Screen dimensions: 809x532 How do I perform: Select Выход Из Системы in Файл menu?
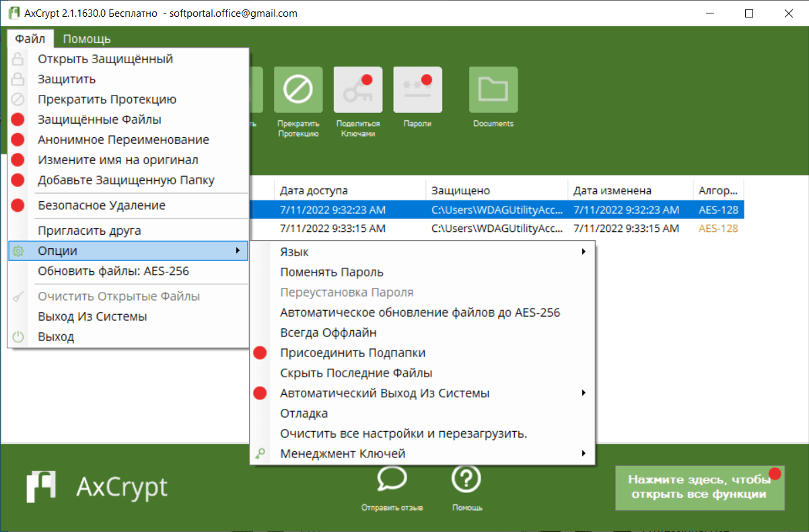pos(129,317)
